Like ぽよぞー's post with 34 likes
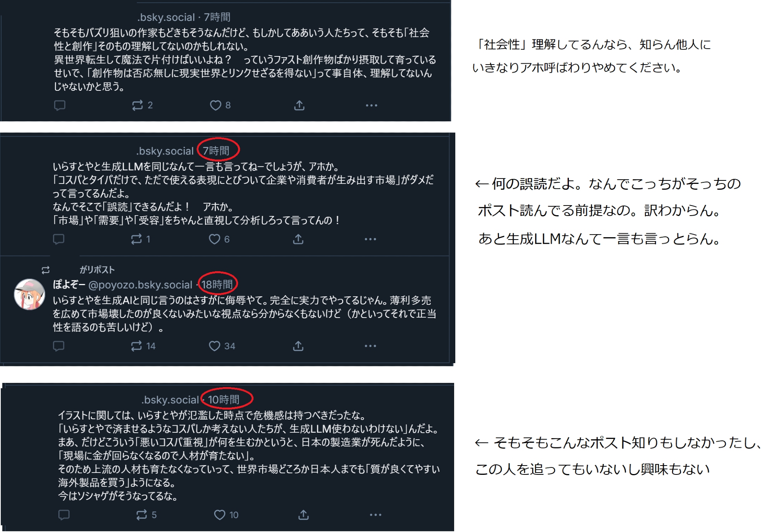Screen dimensions: 773x532 coord(215,346)
